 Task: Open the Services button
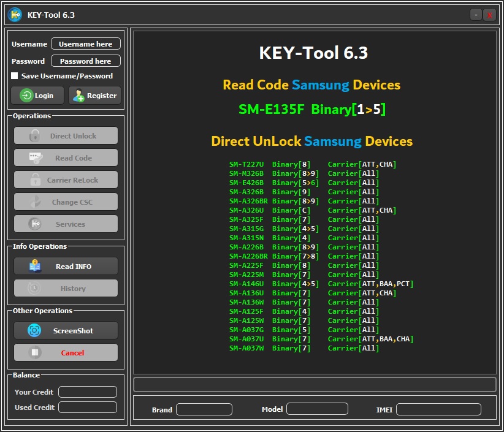click(66, 224)
